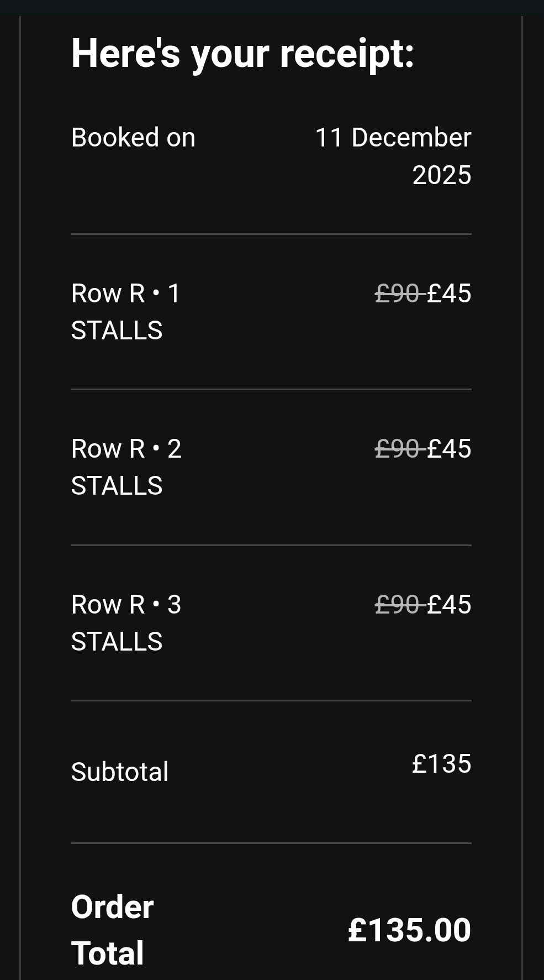
Task: Click the £45 discounted price for seat 2
Action: 449,449
